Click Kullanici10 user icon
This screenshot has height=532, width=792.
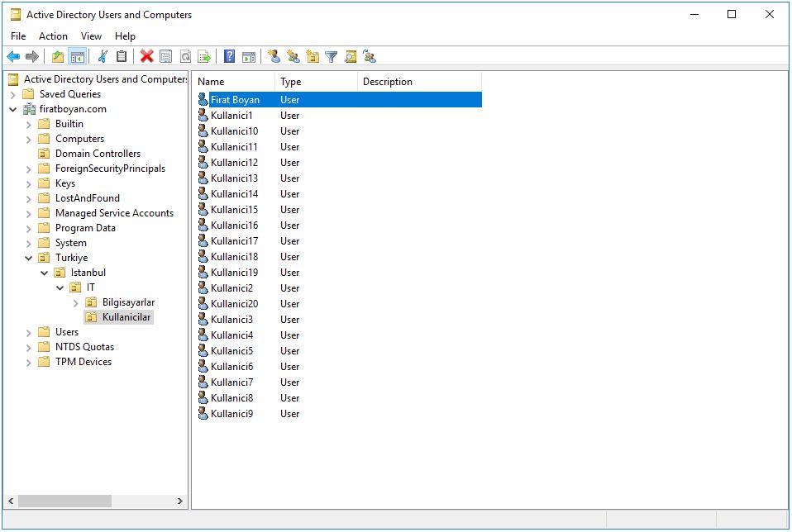pos(203,131)
